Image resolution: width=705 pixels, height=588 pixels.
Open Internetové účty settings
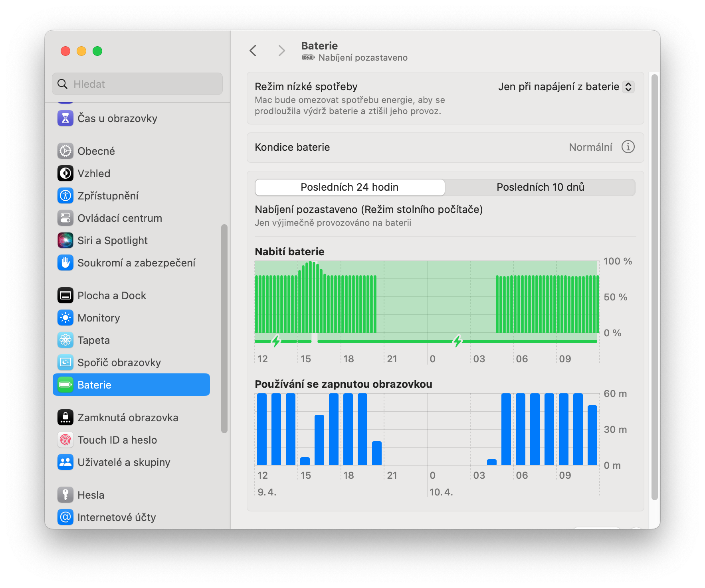pyautogui.click(x=131, y=517)
